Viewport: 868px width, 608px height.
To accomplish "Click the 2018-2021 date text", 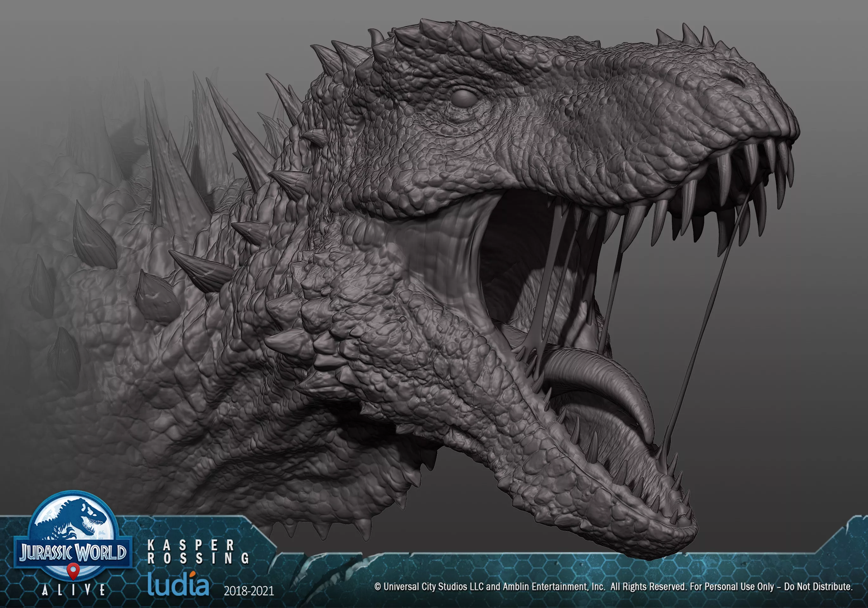I will tap(249, 591).
